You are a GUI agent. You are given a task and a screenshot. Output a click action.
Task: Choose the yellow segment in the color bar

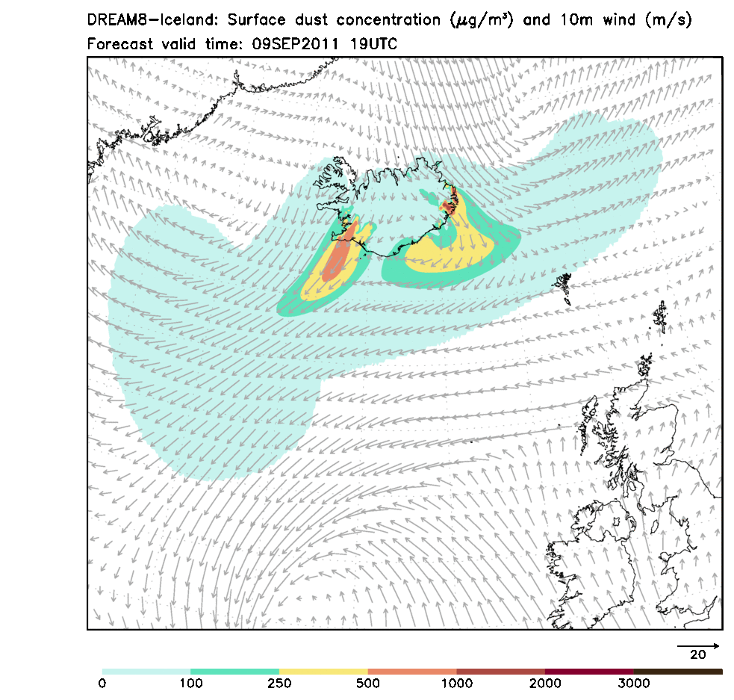coord(323,672)
